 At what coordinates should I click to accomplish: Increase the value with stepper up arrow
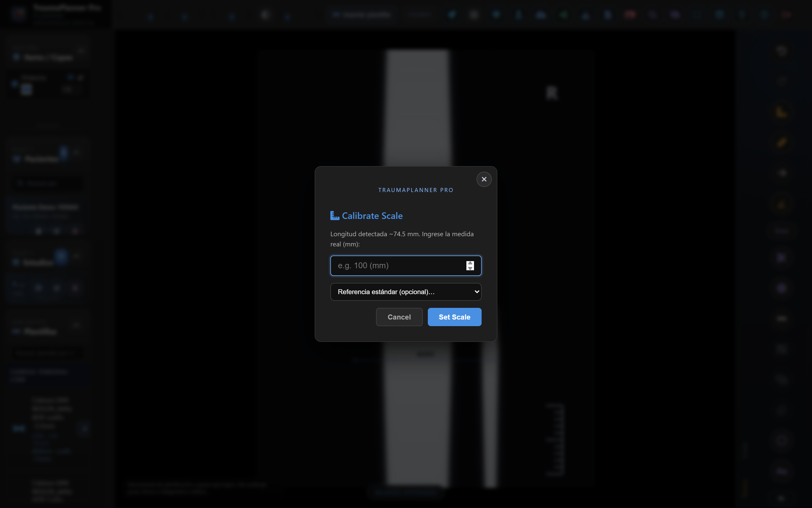pyautogui.click(x=470, y=263)
